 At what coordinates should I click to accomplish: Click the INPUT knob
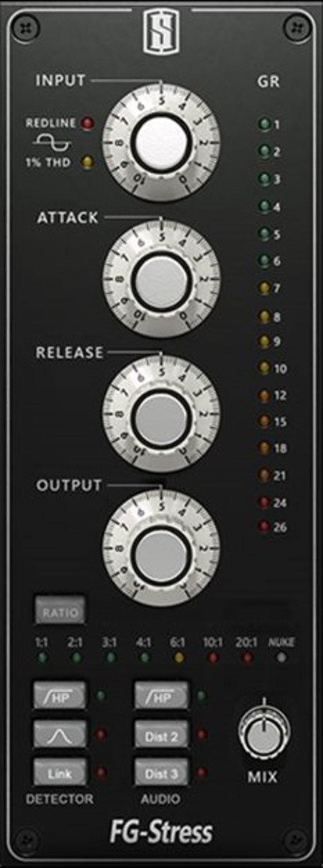[161, 143]
